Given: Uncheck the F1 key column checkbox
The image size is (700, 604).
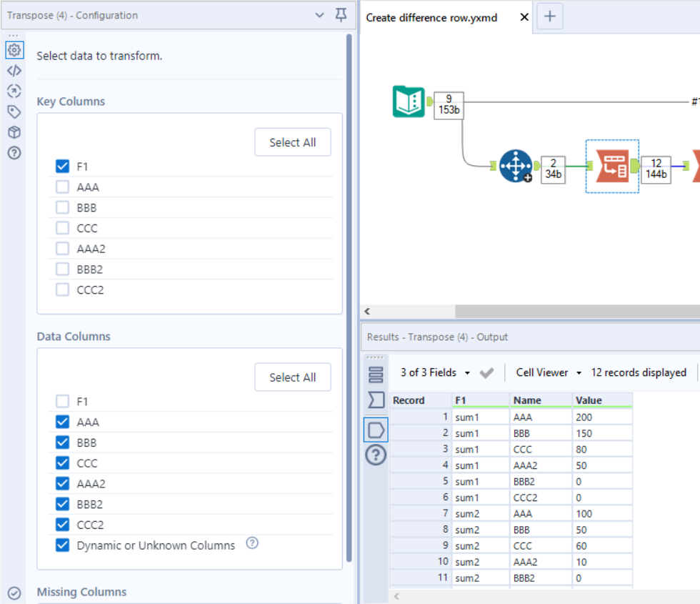Looking at the screenshot, I should click(61, 166).
